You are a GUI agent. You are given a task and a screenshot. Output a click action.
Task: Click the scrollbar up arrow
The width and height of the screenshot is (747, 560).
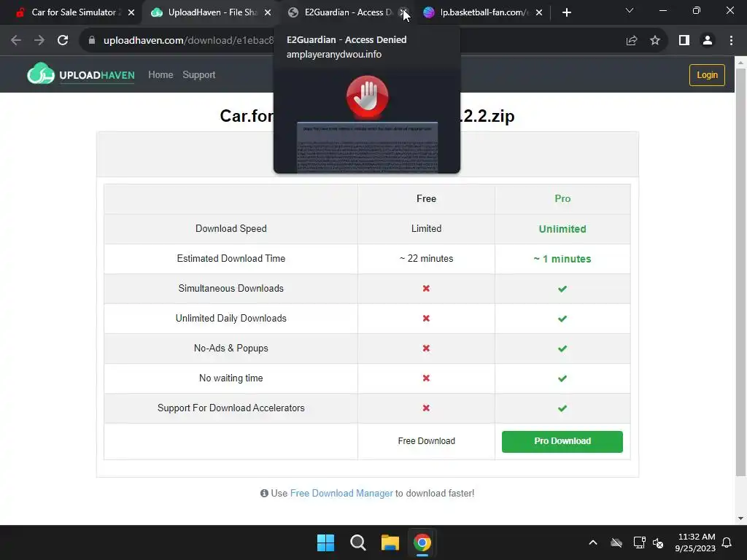click(740, 62)
